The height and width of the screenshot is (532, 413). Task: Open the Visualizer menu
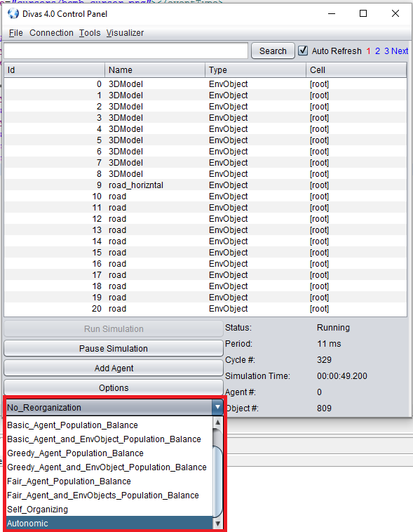pos(125,33)
